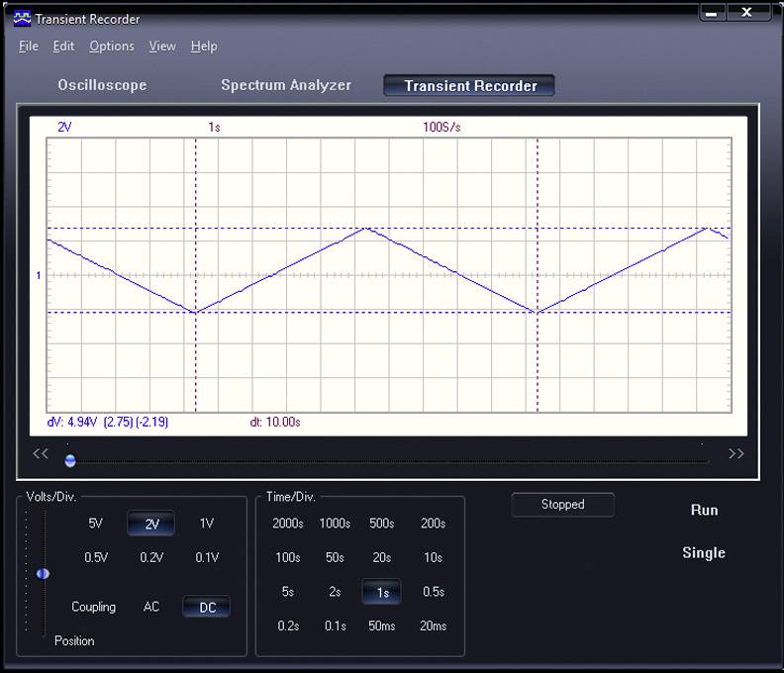The height and width of the screenshot is (673, 784).
Task: Click the horizontal timeline scroll handle
Action: point(70,460)
